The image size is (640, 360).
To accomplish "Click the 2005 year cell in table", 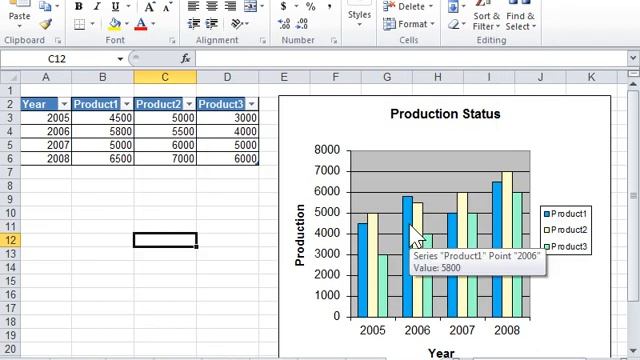I will (x=46, y=118).
